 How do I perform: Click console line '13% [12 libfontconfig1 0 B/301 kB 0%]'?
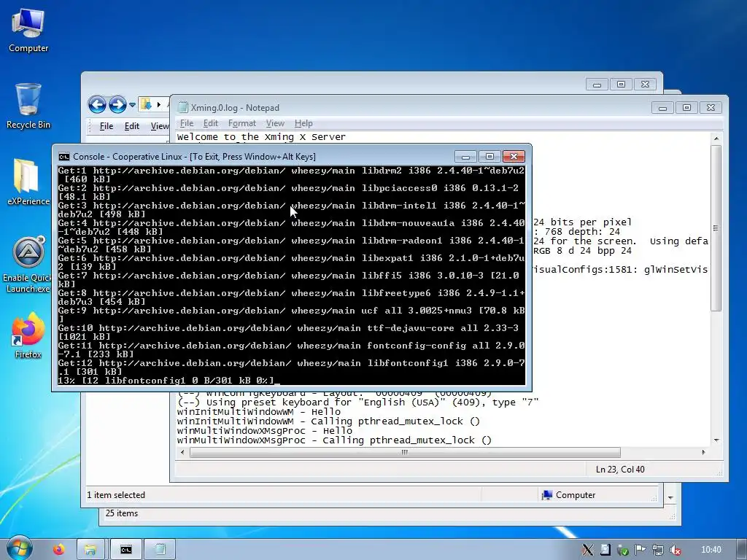click(166, 381)
